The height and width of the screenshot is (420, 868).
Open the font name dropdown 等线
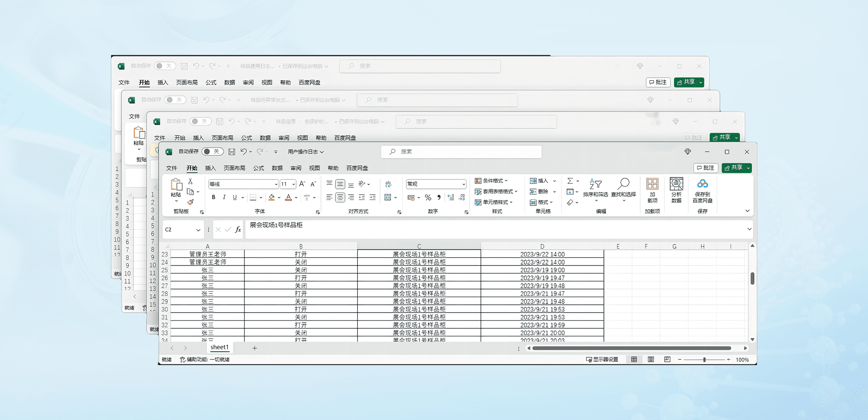tap(276, 184)
